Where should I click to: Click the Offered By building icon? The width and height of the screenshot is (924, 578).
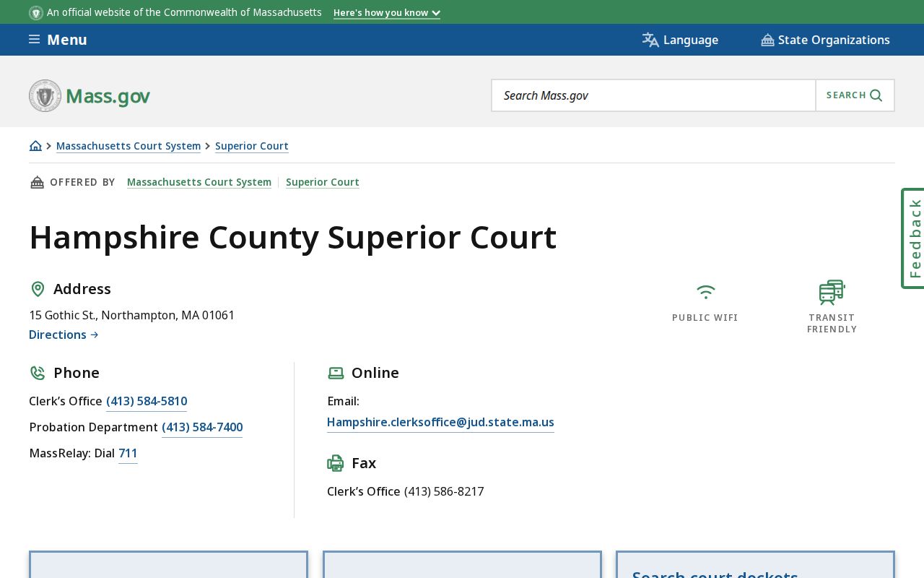[x=38, y=182]
